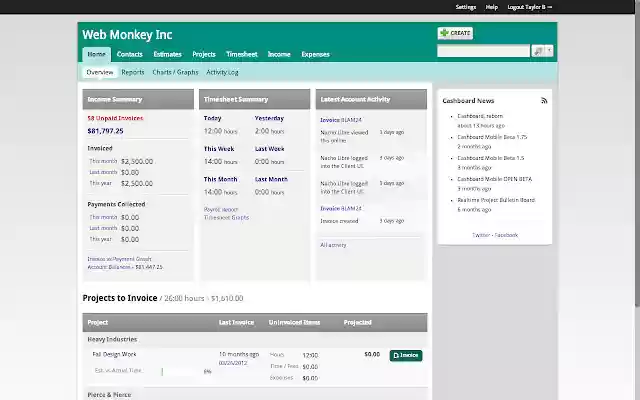Open the Account Balances link
Screen dimensions: 640x400
tap(109, 267)
